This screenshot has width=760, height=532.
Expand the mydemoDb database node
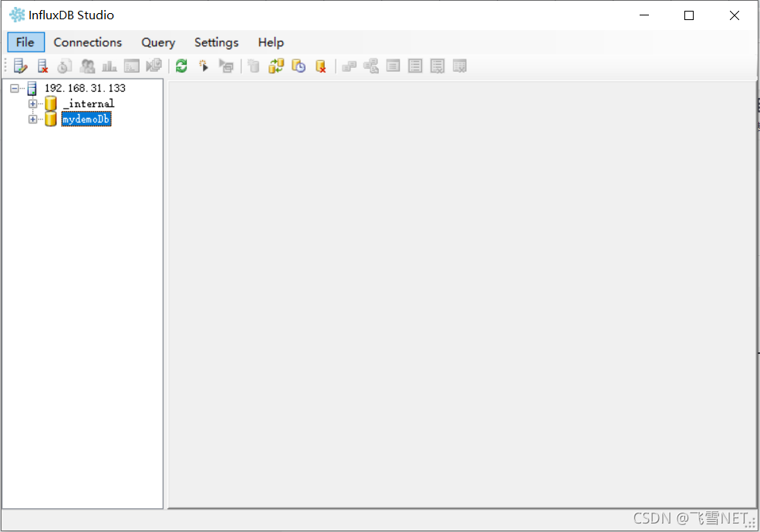[32, 120]
